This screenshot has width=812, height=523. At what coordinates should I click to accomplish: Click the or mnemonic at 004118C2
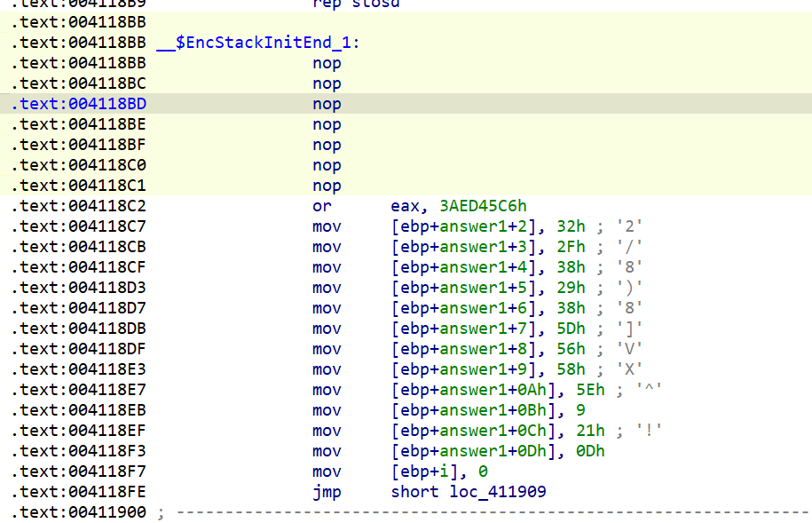click(x=319, y=206)
